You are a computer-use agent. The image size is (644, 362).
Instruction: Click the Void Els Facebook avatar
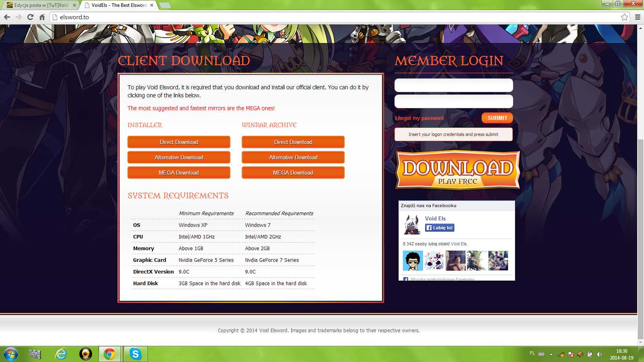point(412,224)
